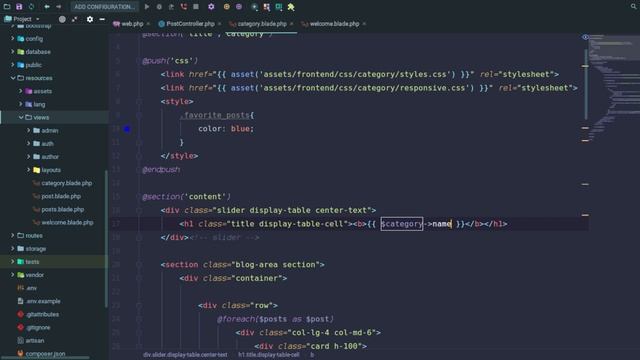Viewport: 640px width, 360px height.
Task: Expand the storage folder chevron
Action: [x=13, y=248]
